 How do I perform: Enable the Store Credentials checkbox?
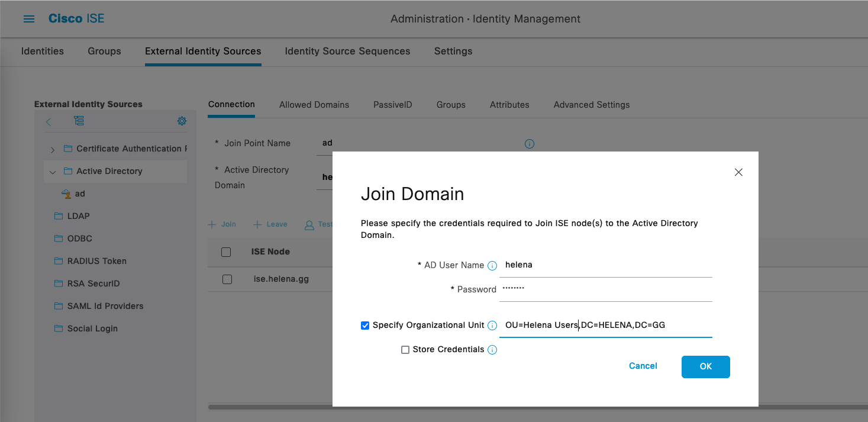click(x=405, y=350)
